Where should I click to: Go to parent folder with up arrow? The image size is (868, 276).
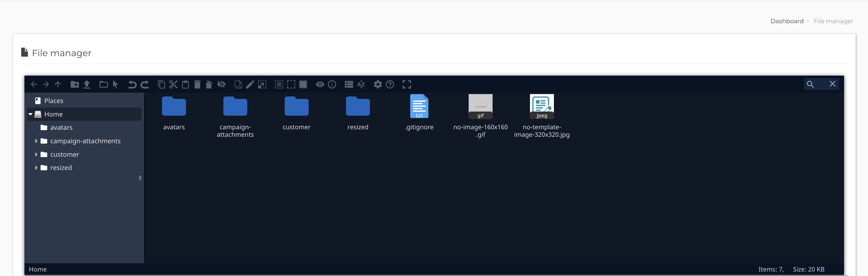click(x=58, y=84)
